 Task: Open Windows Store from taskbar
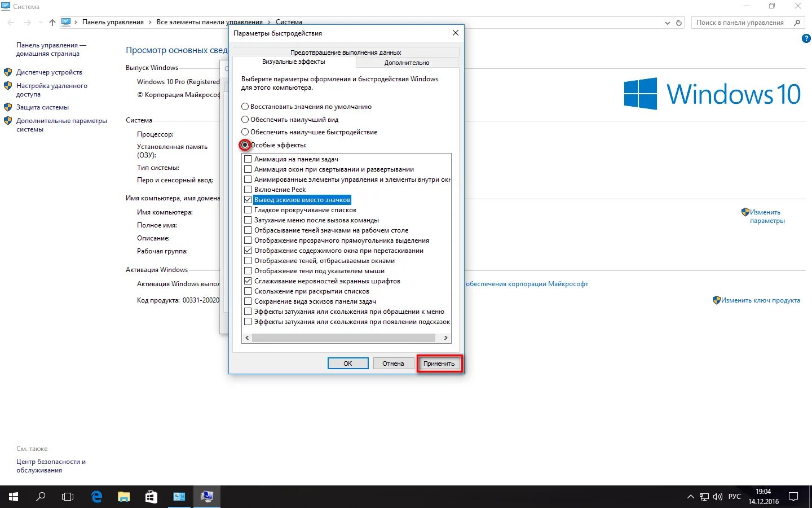(x=151, y=497)
